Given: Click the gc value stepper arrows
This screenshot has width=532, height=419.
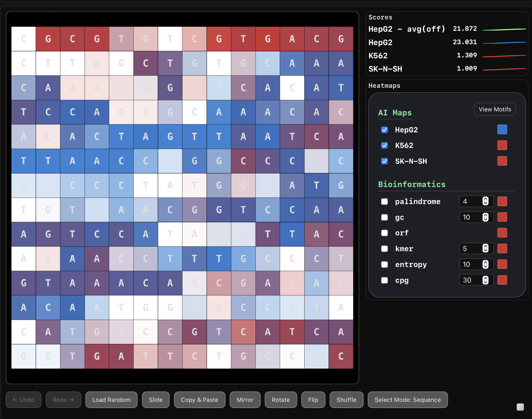Looking at the screenshot, I should coord(485,217).
